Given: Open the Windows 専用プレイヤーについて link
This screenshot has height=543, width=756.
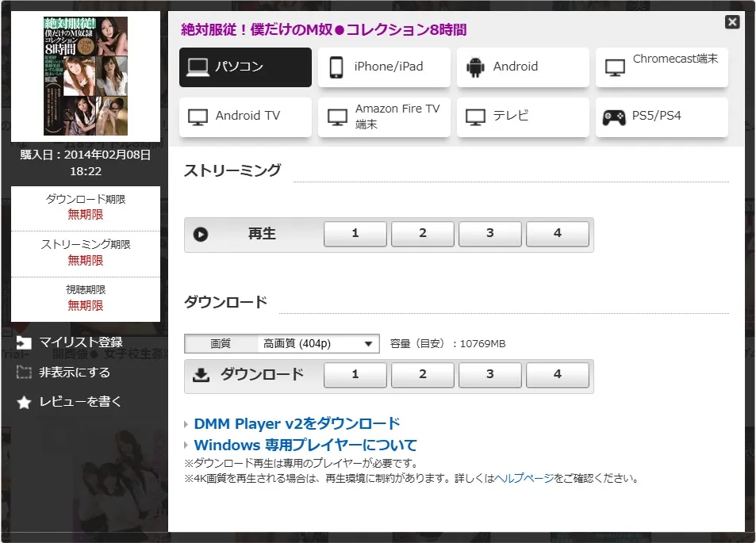Looking at the screenshot, I should [x=305, y=445].
